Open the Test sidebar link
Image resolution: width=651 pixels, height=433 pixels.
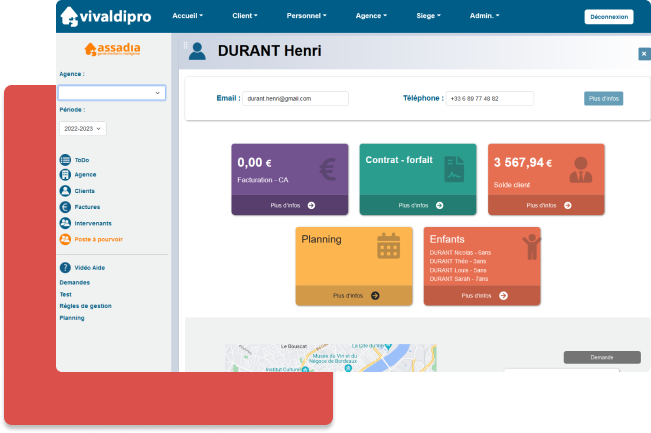coord(66,295)
